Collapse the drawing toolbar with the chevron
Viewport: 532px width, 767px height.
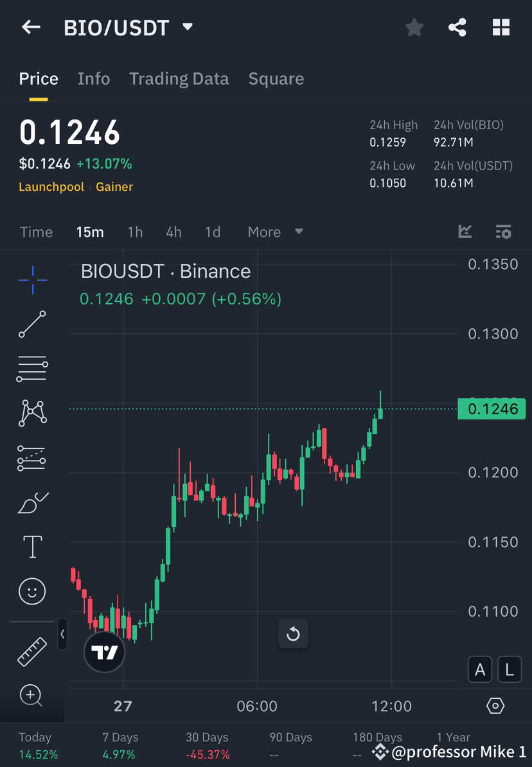pos(62,634)
